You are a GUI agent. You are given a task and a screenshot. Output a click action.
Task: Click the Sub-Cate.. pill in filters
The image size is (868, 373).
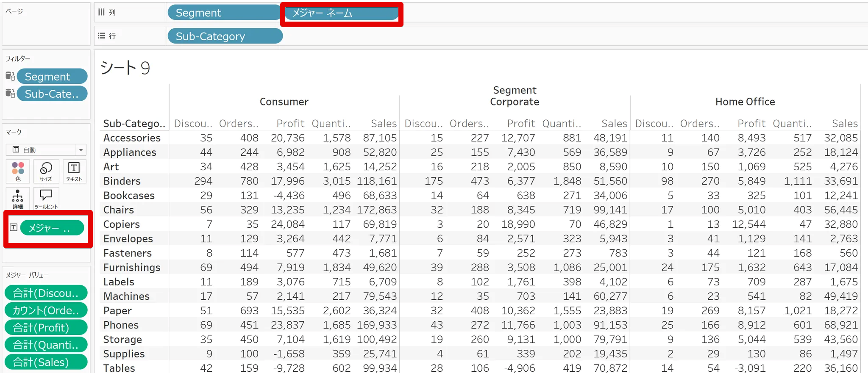pyautogui.click(x=52, y=94)
